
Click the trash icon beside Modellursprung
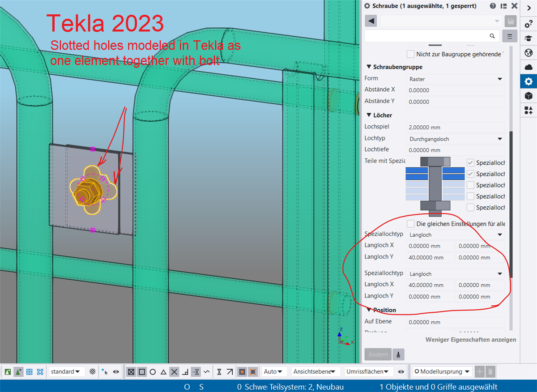490,371
